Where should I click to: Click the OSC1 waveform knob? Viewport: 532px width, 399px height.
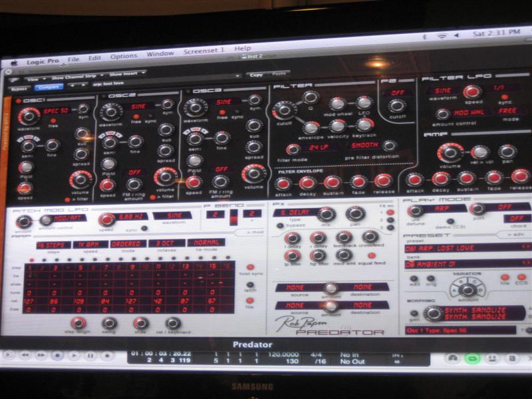pyautogui.click(x=29, y=116)
